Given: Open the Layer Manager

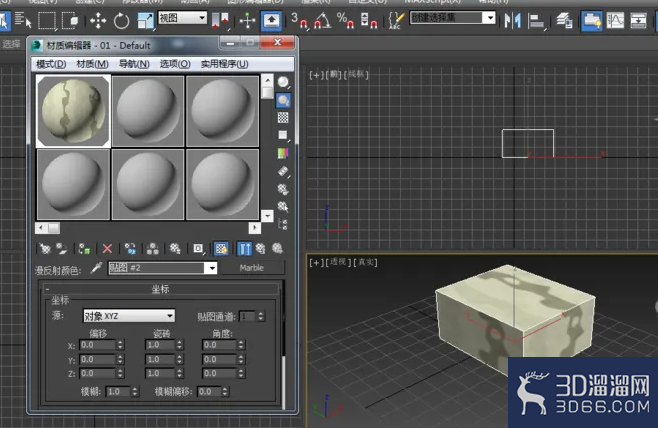Looking at the screenshot, I should tap(564, 20).
